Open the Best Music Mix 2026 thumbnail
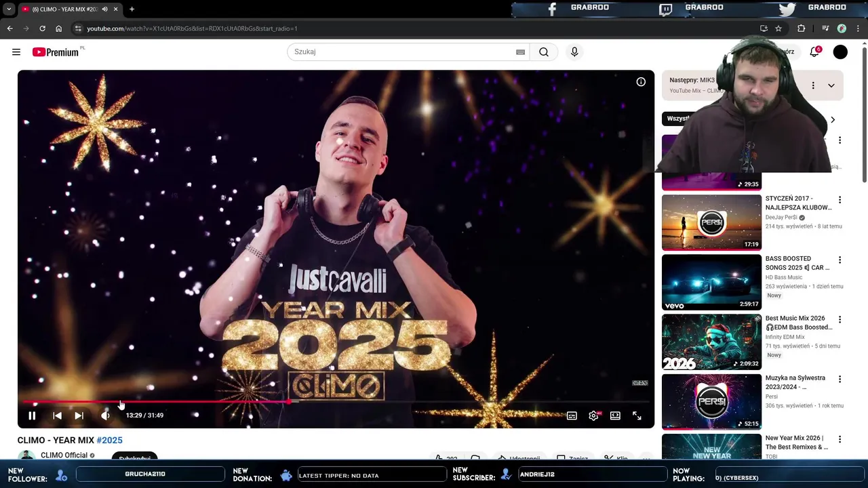Image resolution: width=868 pixels, height=488 pixels. coord(711,342)
